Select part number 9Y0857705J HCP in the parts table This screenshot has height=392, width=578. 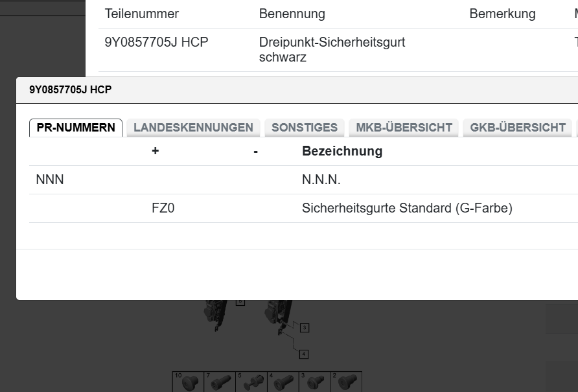(157, 43)
